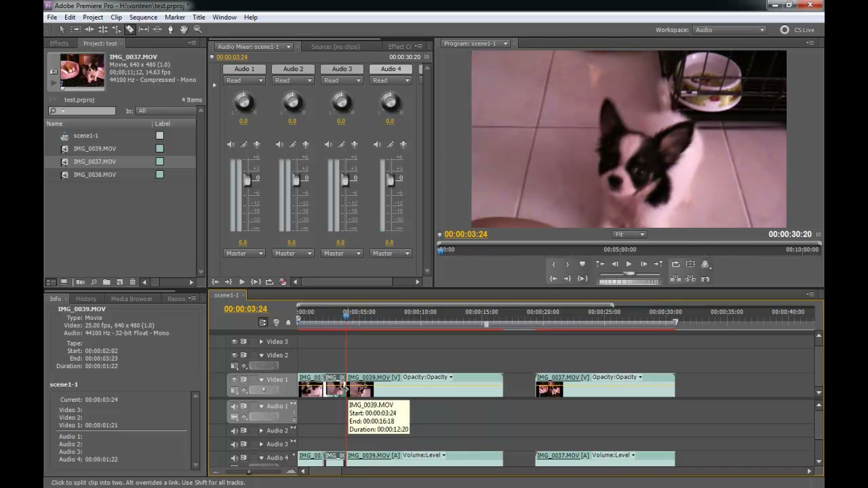This screenshot has width=868, height=488.
Task: Open Audio 2 Master output dropdown
Action: pyautogui.click(x=293, y=253)
